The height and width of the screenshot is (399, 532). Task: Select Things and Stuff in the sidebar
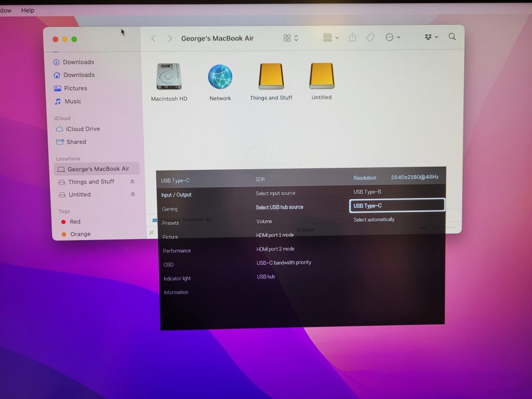pyautogui.click(x=86, y=182)
